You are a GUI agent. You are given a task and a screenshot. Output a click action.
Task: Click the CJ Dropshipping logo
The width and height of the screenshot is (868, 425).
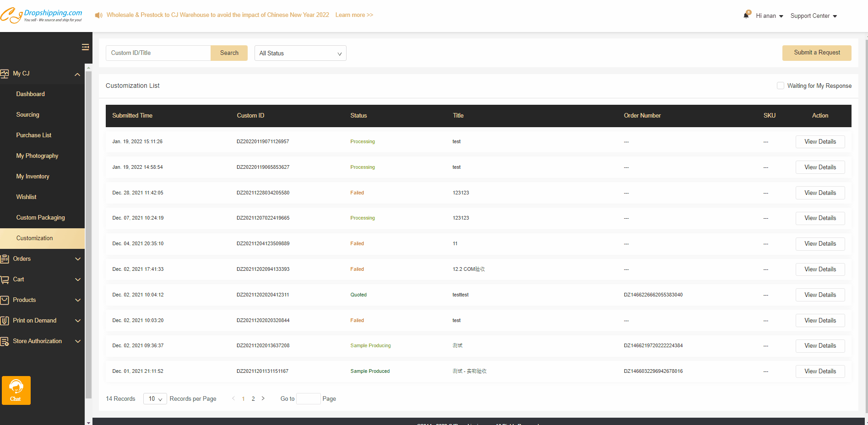click(x=41, y=15)
